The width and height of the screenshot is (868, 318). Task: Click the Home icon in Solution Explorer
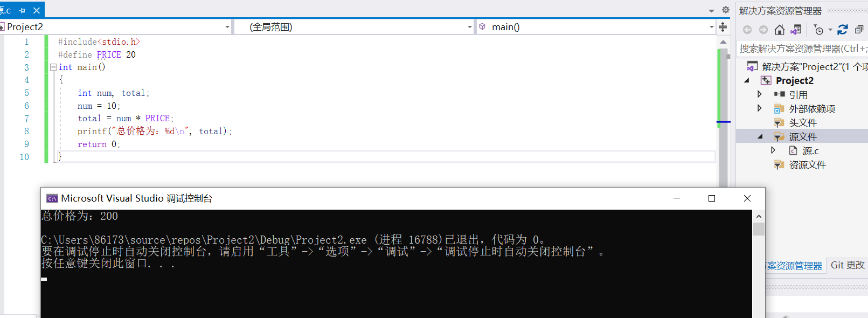click(x=779, y=30)
